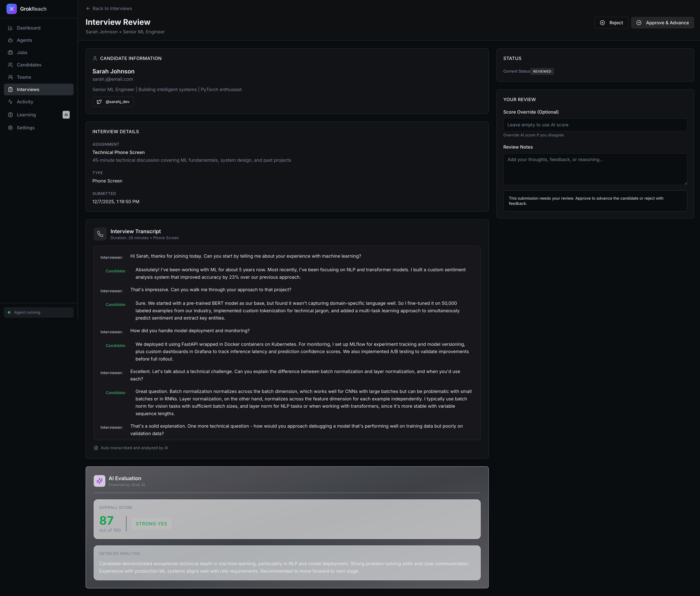Viewport: 700px width, 596px height.
Task: Click the GrokReach logo icon
Action: [x=12, y=9]
